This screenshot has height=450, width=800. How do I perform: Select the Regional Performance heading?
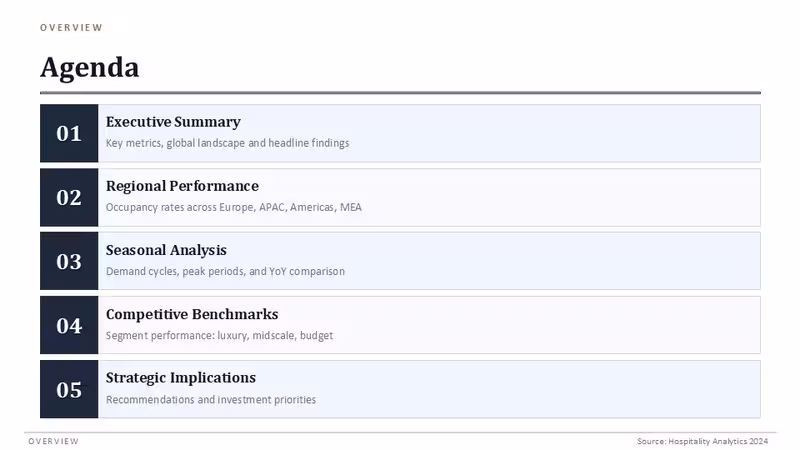tap(182, 186)
